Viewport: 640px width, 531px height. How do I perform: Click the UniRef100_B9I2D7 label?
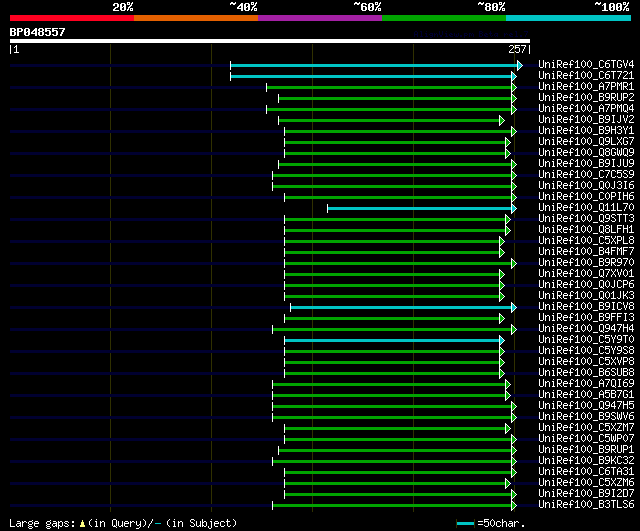(586, 494)
